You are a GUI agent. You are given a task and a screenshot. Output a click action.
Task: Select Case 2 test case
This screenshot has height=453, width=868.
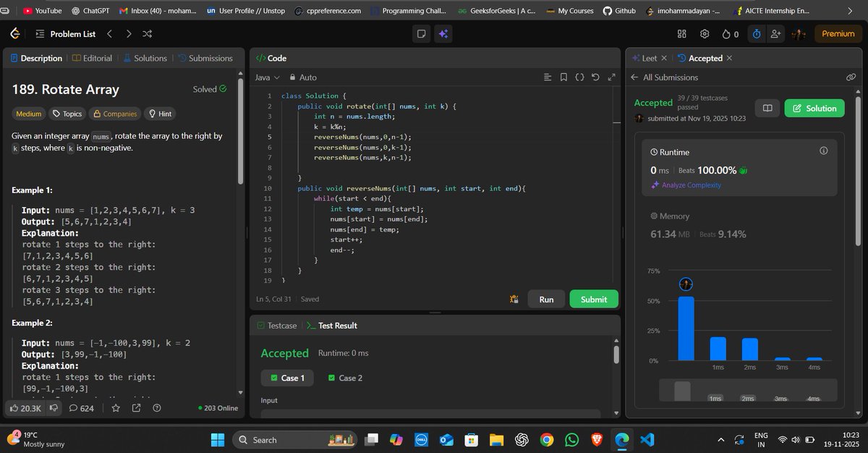tap(345, 378)
